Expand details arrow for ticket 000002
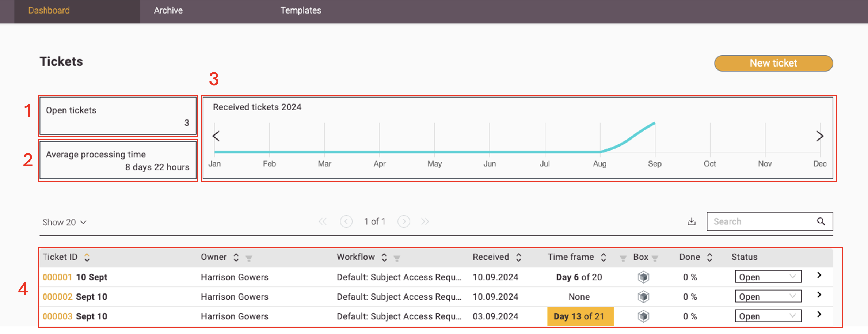Screen dimensions: 868x334 819,295
